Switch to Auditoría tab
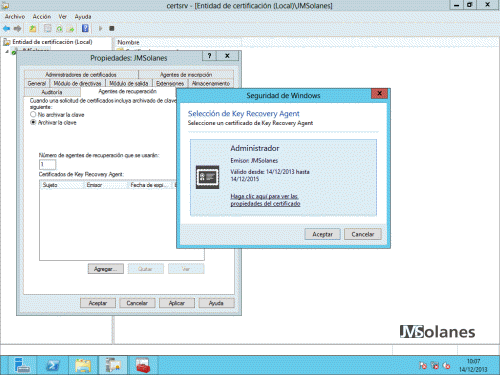 pyautogui.click(x=52, y=92)
